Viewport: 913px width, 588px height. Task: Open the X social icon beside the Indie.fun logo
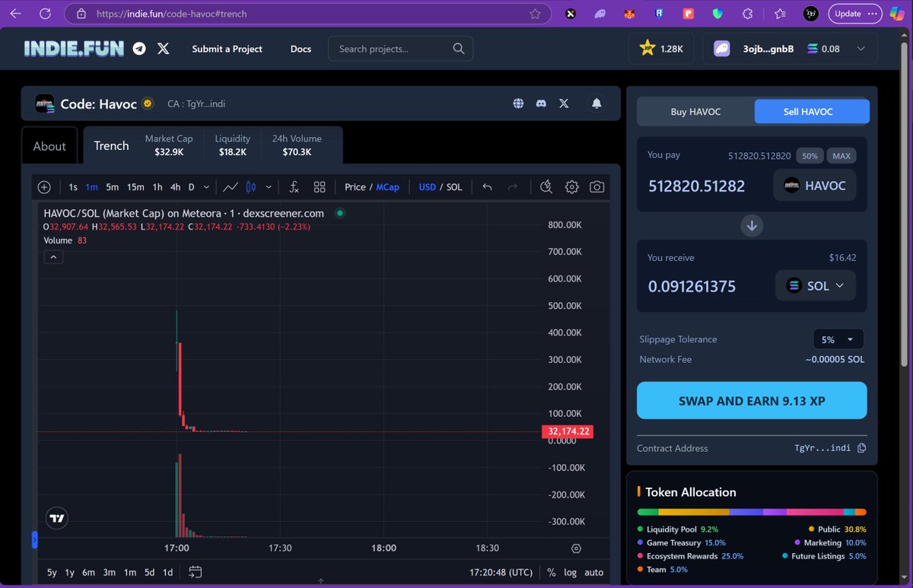[163, 49]
